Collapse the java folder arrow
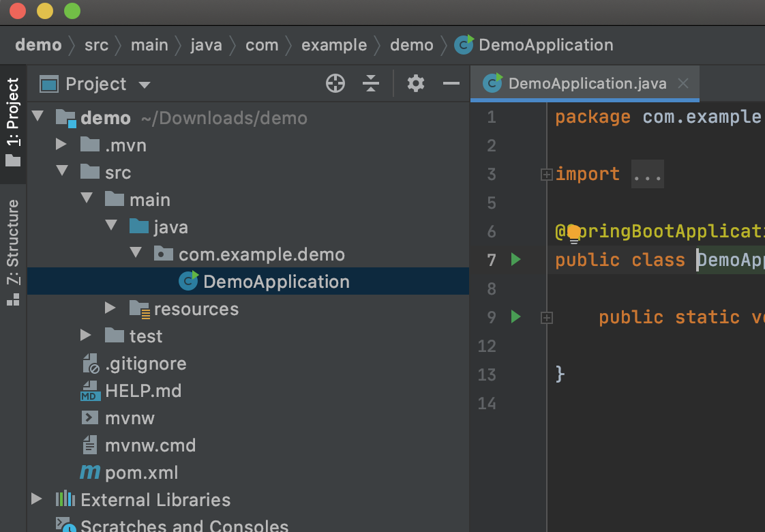 click(x=111, y=225)
